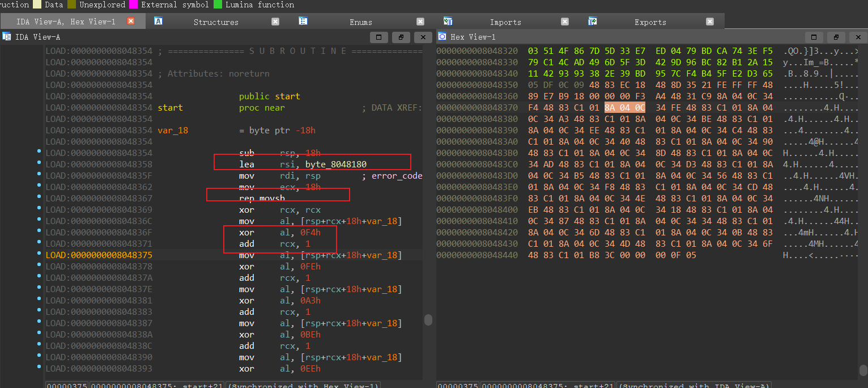868x388 pixels.
Task: Select highlighted bytes 8A 04 0C in hex view
Action: tap(624, 108)
